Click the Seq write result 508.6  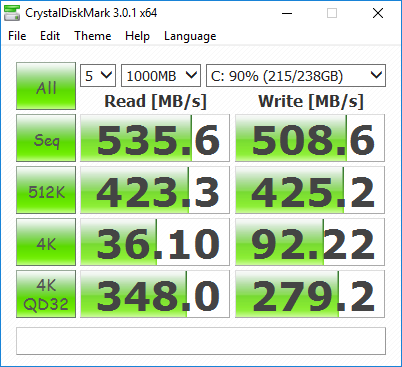pos(310,138)
